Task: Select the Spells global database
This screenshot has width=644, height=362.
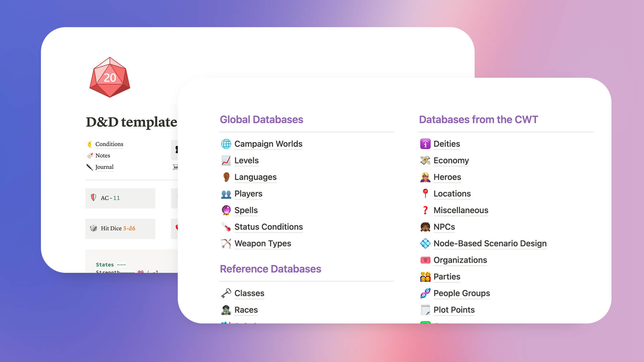Action: point(246,210)
